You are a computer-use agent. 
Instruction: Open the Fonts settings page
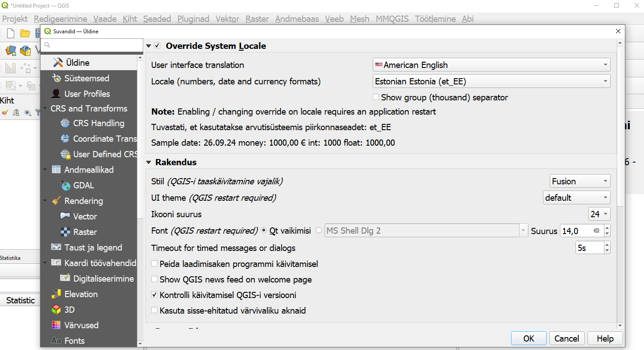pyautogui.click(x=89, y=341)
